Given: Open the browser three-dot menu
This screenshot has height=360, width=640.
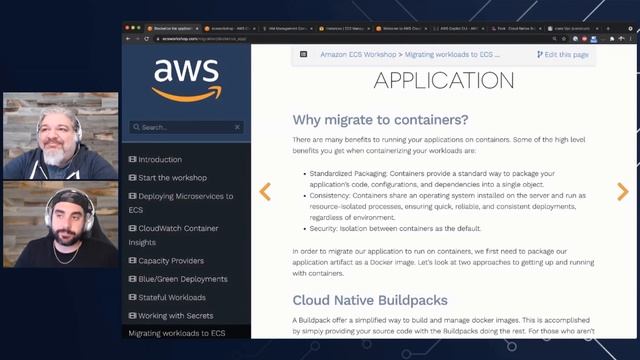Looking at the screenshot, I should pos(631,39).
